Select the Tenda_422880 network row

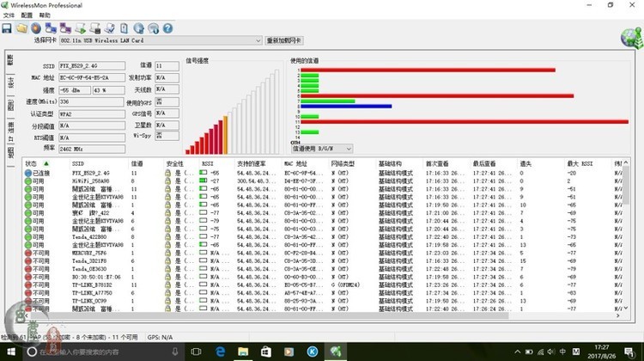tap(323, 237)
